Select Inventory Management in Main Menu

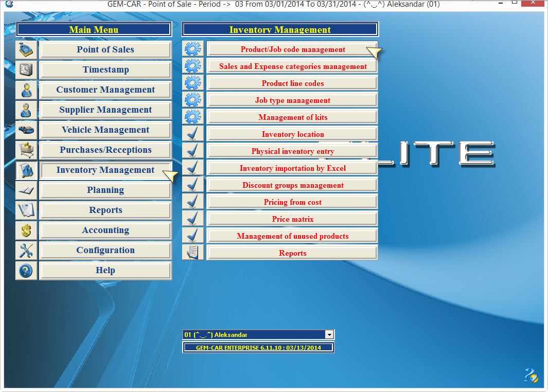tap(105, 170)
